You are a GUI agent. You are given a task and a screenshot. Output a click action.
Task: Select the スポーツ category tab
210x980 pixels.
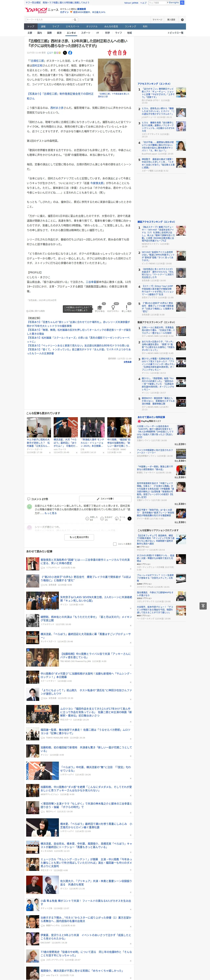pyautogui.click(x=86, y=33)
